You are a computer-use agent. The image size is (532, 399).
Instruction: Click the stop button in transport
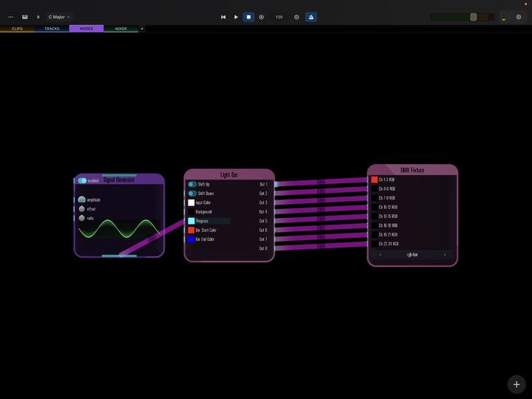tap(249, 17)
